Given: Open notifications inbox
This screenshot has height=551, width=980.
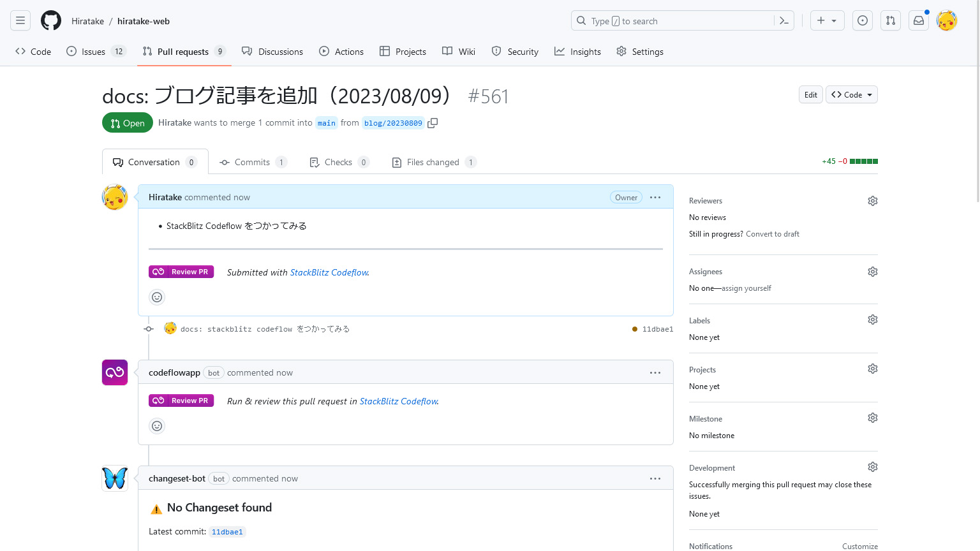Looking at the screenshot, I should 919,20.
